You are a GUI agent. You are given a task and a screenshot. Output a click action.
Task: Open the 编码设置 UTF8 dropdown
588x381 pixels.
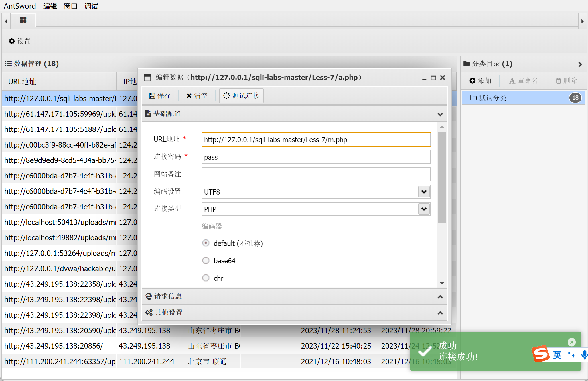pyautogui.click(x=424, y=192)
